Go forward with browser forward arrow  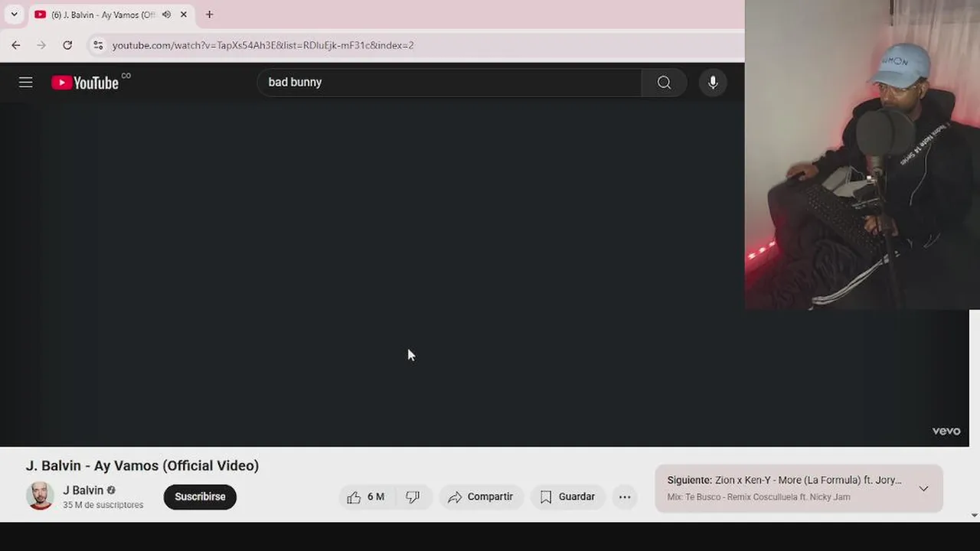(41, 45)
